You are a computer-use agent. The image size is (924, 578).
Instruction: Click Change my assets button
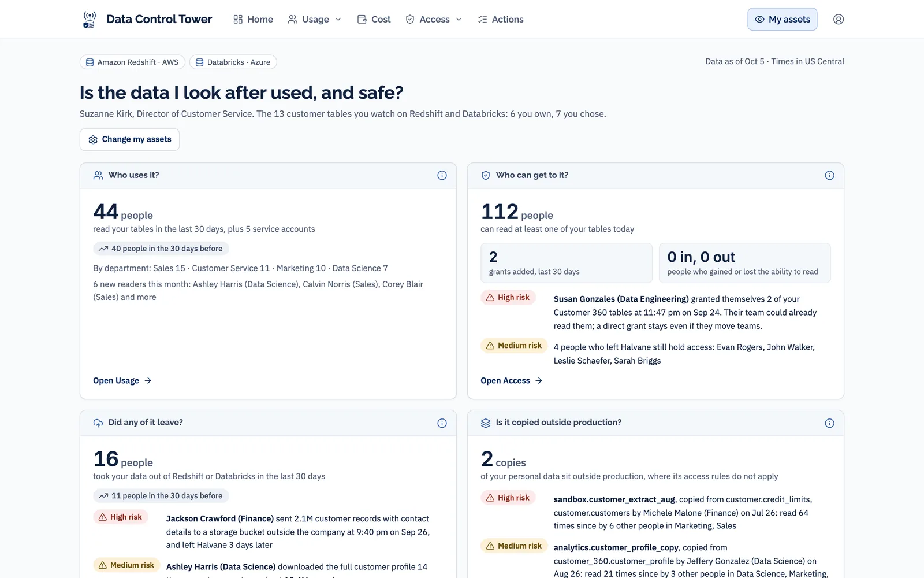click(129, 139)
